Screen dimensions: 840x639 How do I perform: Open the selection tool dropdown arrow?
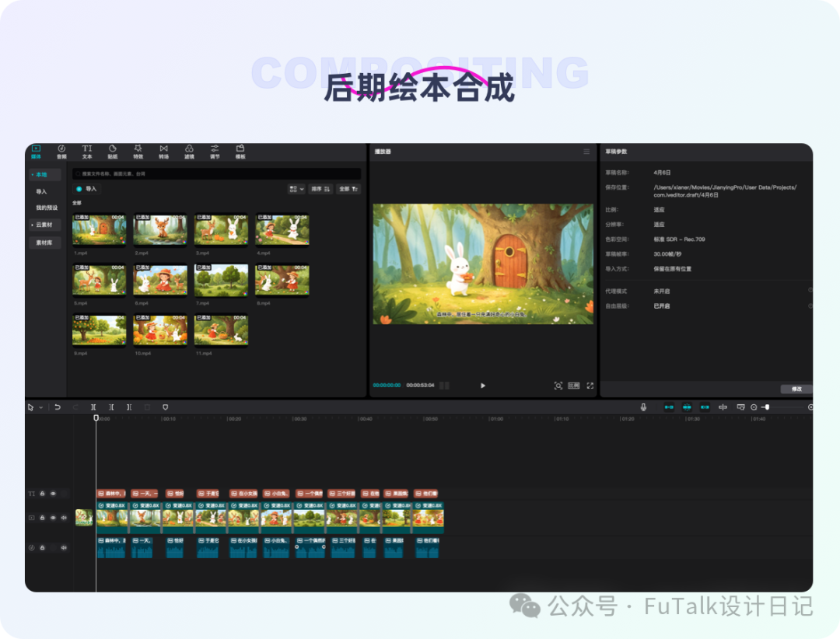coord(40,407)
